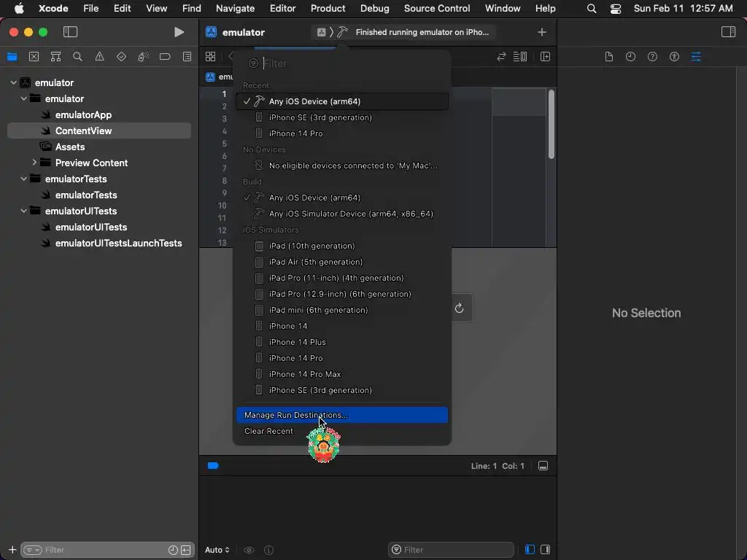The width and height of the screenshot is (747, 560).
Task: Open the Source Control navigator icon
Action: tap(34, 57)
